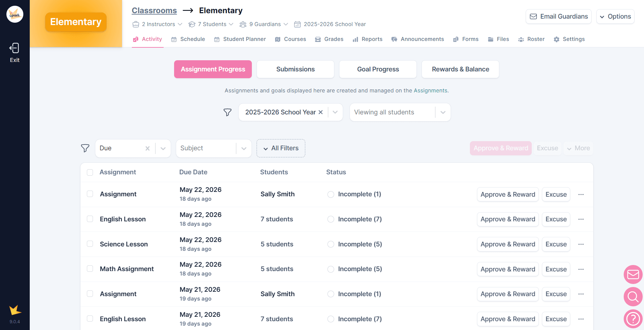Screen dimensions: 644x330
Task: Open more options for Sally Smith May 21 row
Action: 581,294
